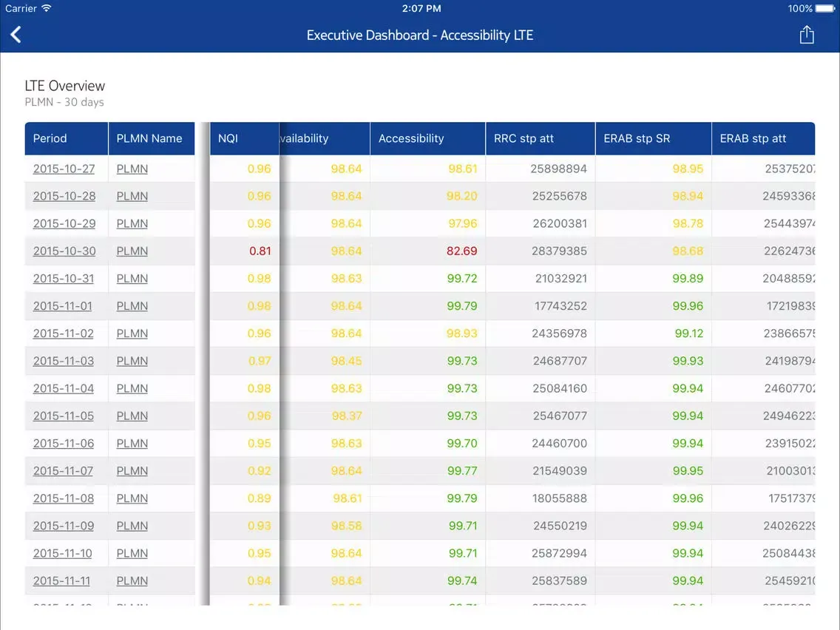
Task: Tap the ERAB stp att column header
Action: pyautogui.click(x=753, y=138)
